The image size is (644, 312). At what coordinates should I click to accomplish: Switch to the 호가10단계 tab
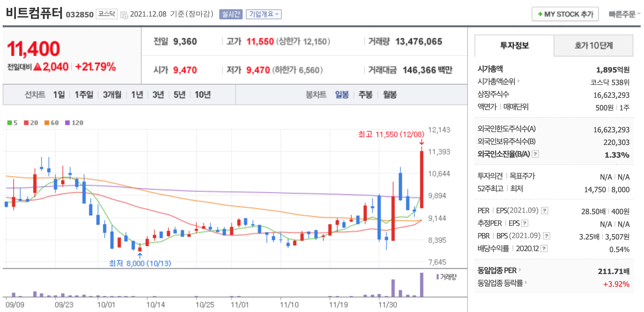pyautogui.click(x=593, y=46)
